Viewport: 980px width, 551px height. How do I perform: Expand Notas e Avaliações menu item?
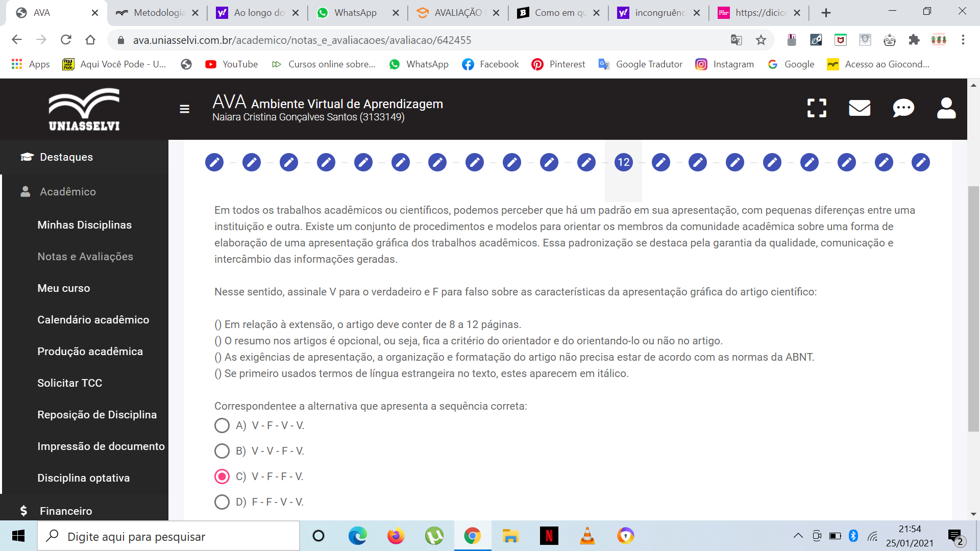click(x=85, y=256)
